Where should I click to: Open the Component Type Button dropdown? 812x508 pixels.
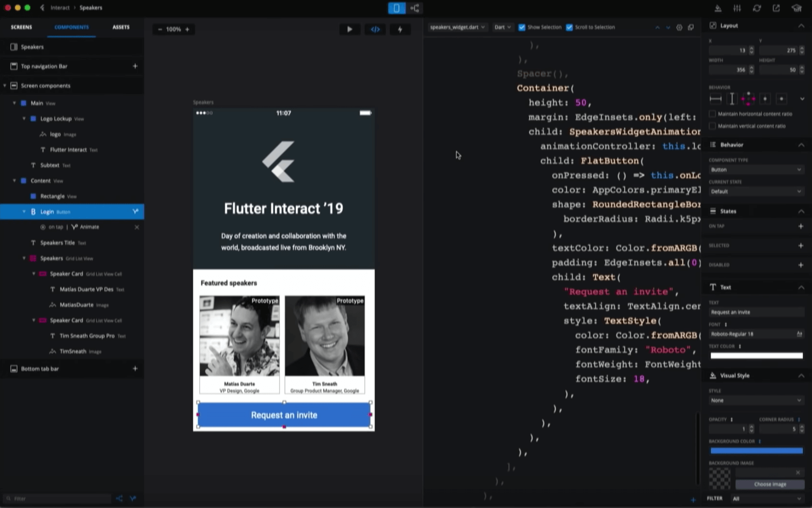click(x=756, y=170)
